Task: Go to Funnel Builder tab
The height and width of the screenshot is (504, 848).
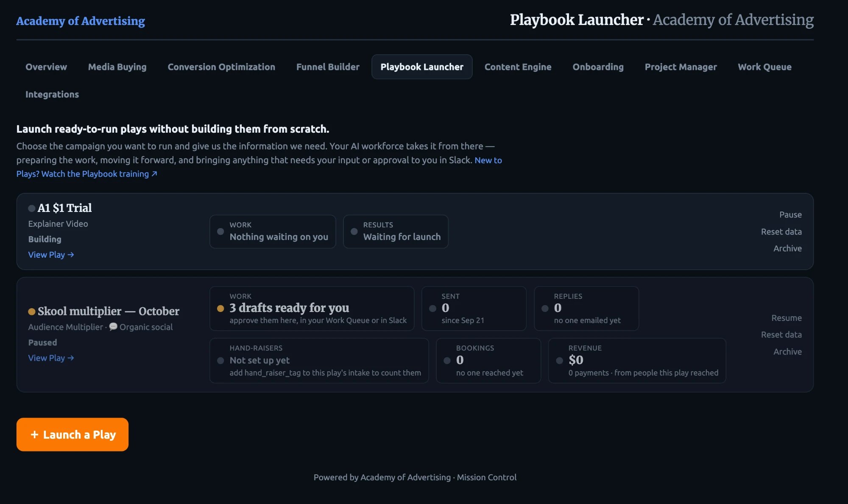Action: tap(328, 67)
